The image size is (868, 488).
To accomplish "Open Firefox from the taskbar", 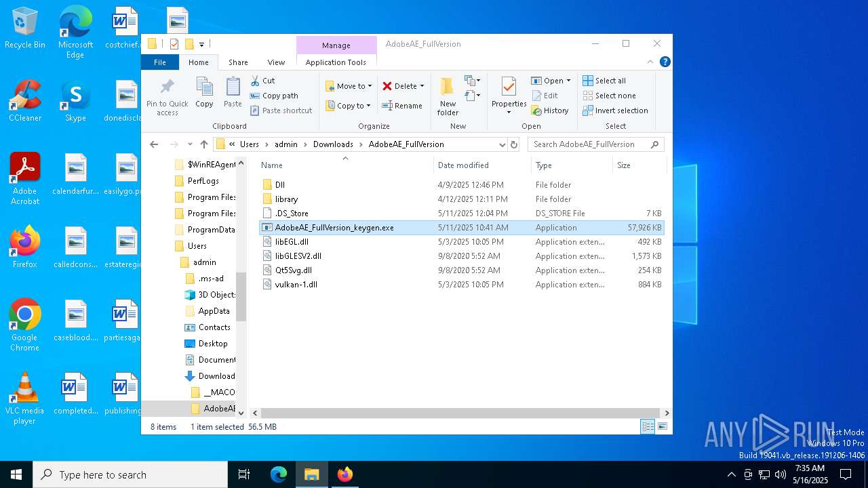I will point(345,474).
